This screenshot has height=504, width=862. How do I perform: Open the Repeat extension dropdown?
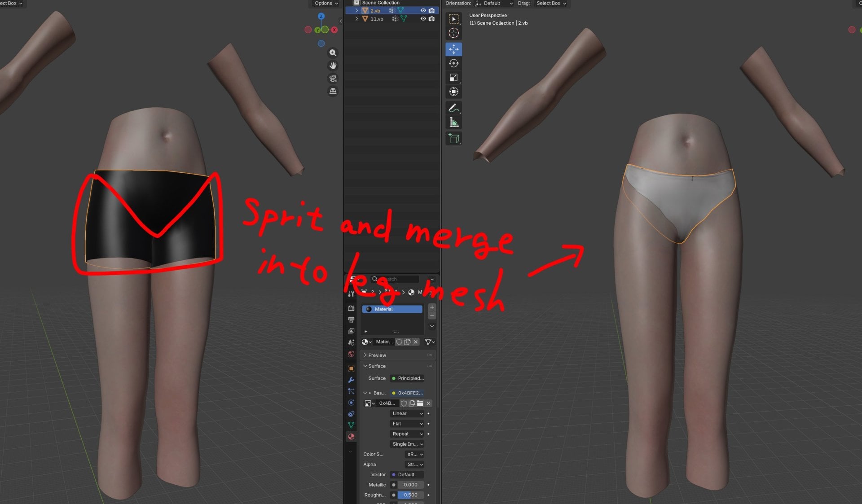click(407, 434)
